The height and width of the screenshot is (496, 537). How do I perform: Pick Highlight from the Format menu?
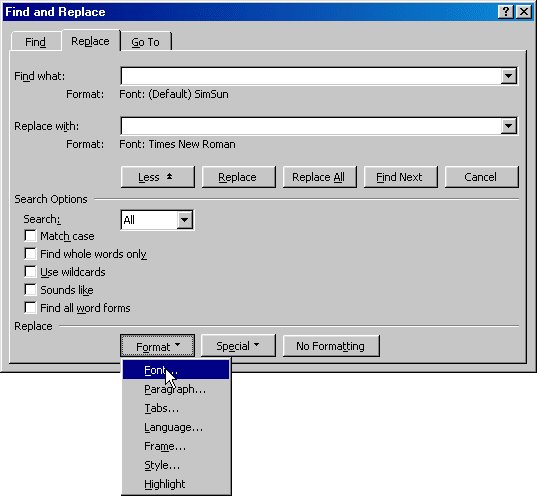click(176, 484)
